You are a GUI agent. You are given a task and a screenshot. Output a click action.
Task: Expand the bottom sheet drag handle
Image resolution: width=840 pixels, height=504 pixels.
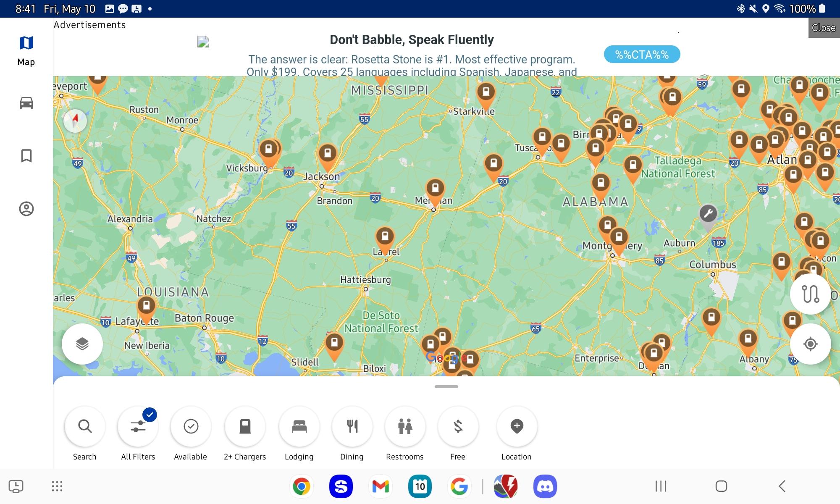click(x=446, y=386)
